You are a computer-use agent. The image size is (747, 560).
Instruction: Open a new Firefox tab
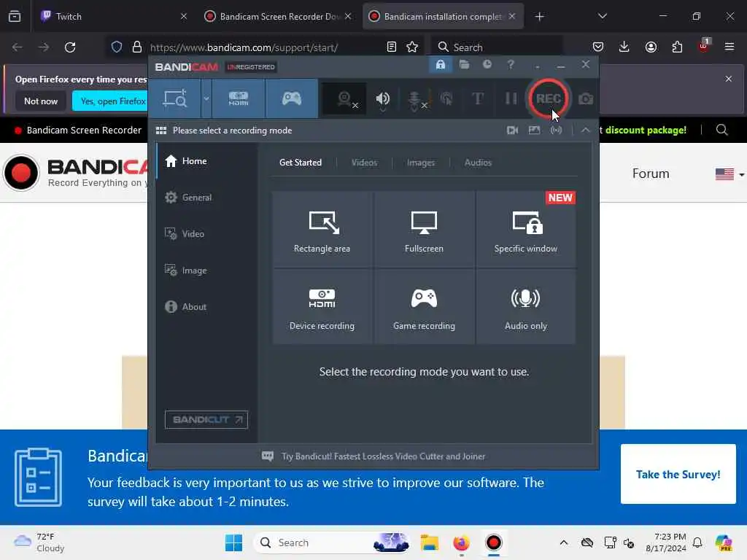click(539, 17)
